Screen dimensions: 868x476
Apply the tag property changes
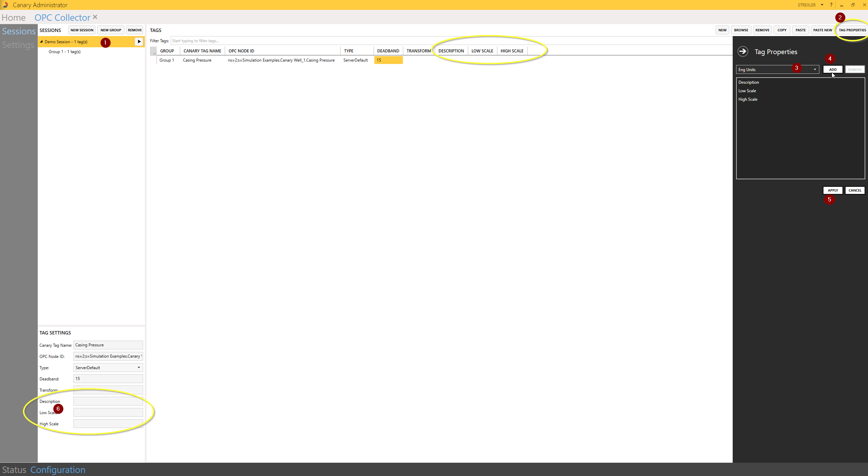[x=832, y=190]
